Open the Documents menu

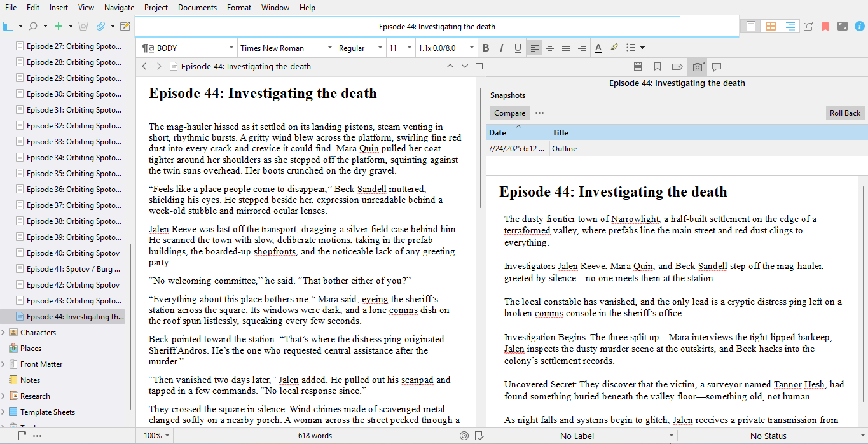point(197,8)
